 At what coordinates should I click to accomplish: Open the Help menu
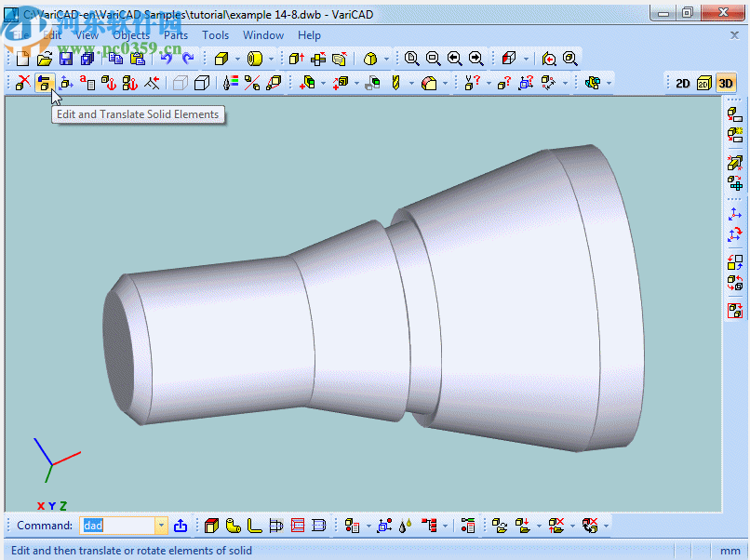[x=309, y=35]
